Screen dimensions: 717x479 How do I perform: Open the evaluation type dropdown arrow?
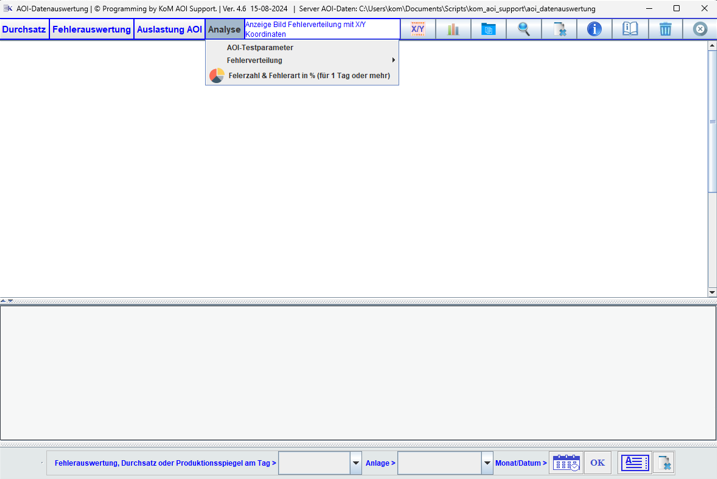tap(356, 463)
